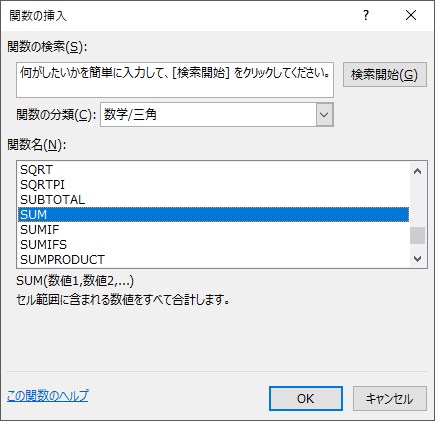Select SUBTOTAL in the function list
Viewport: 435px width, 421px height.
(213, 200)
